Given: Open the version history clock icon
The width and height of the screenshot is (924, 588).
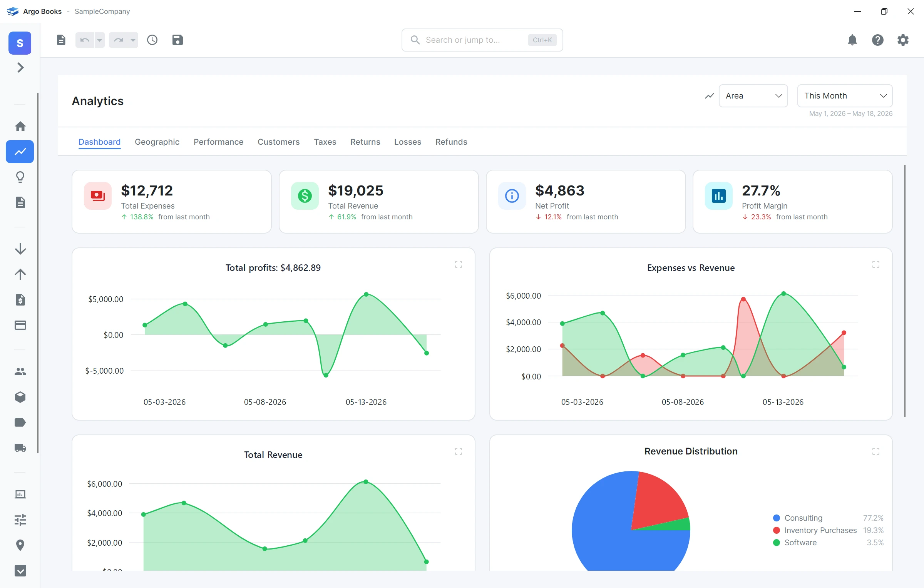Looking at the screenshot, I should pyautogui.click(x=152, y=40).
